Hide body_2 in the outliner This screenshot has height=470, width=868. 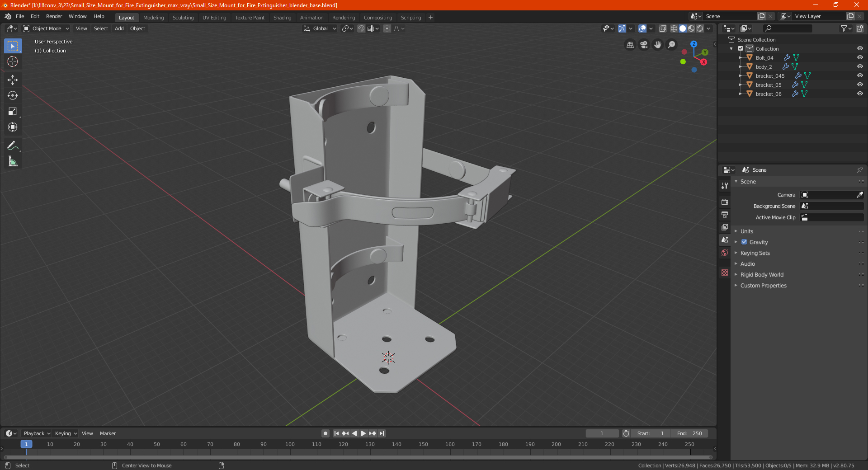tap(860, 66)
